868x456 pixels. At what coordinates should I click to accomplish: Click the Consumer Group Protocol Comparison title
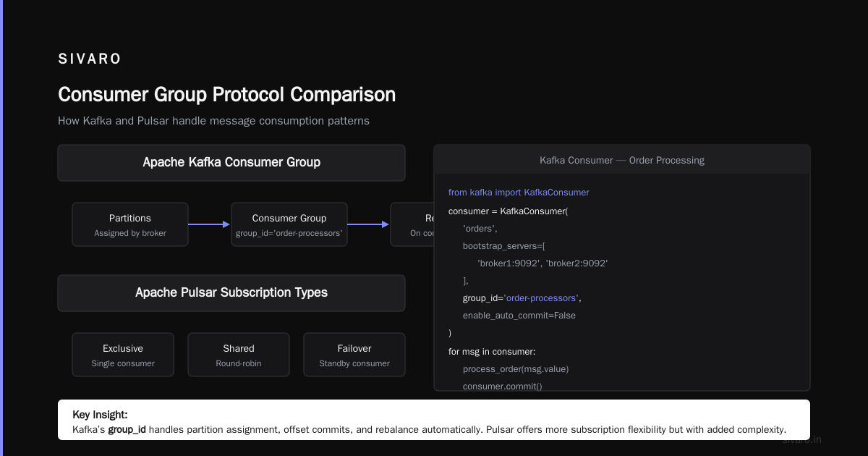pos(226,95)
